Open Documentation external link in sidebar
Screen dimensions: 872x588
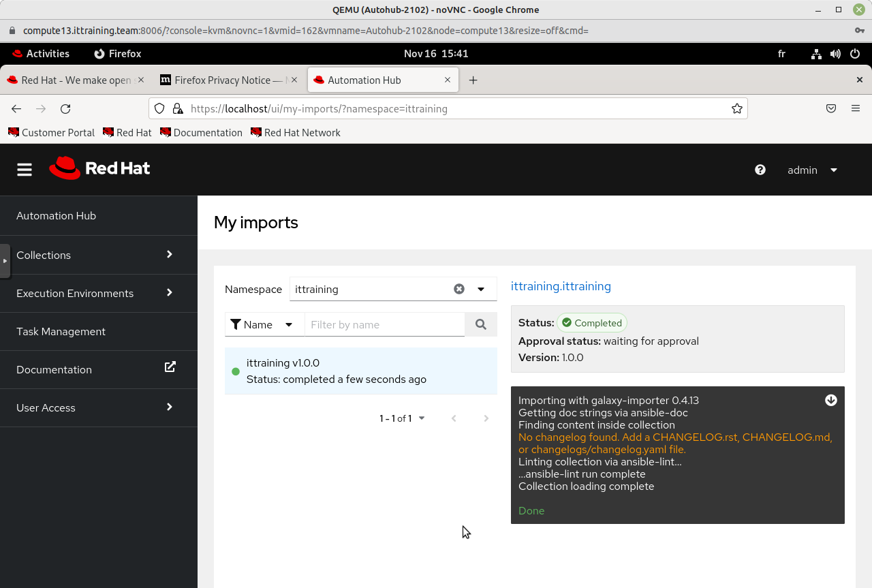pos(99,369)
